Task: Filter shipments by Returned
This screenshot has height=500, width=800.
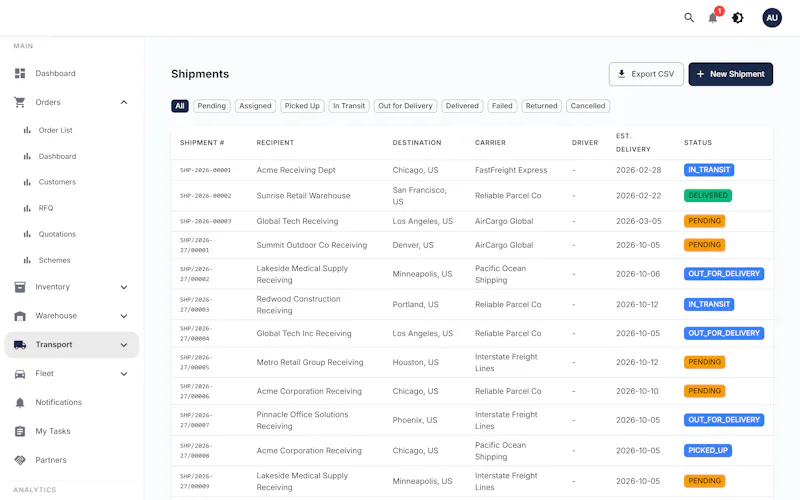Action: click(541, 106)
